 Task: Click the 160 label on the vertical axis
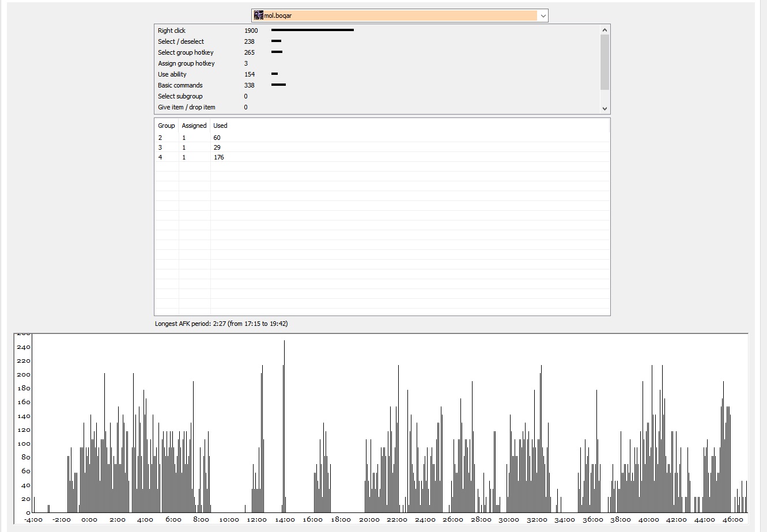coord(24,402)
